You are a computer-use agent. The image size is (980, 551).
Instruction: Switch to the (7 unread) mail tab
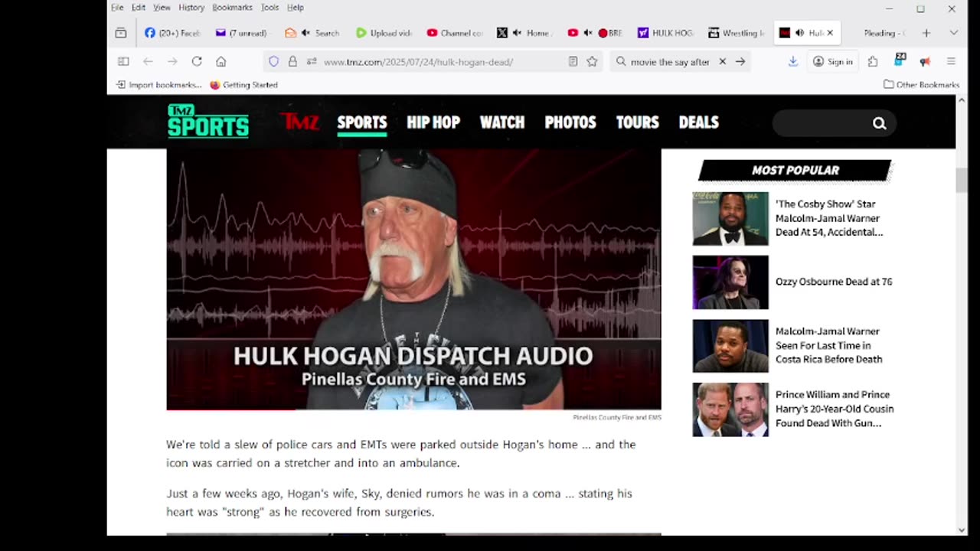pos(242,33)
